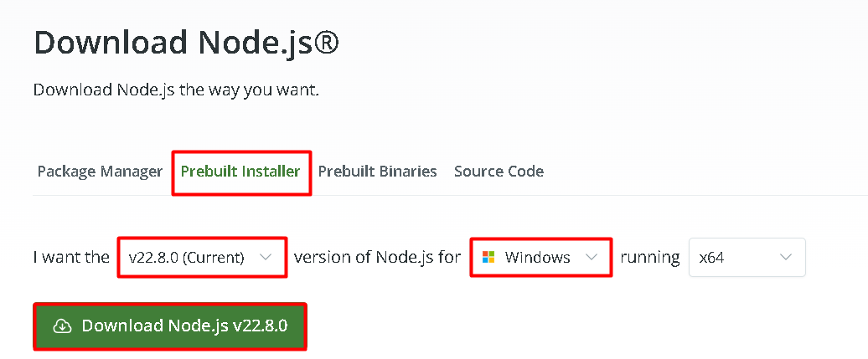Click the "running" label before architecture selector
Screen dimensions: 868x359
tap(649, 258)
